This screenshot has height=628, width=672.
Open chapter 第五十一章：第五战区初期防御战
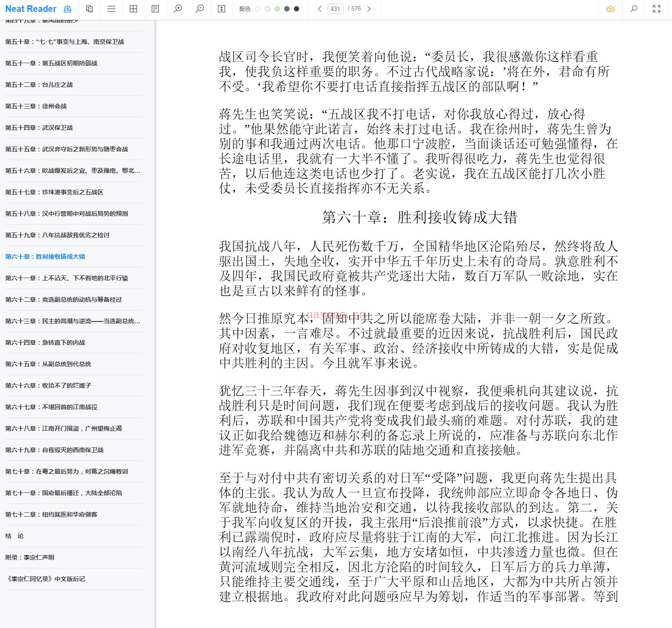[x=74, y=63]
